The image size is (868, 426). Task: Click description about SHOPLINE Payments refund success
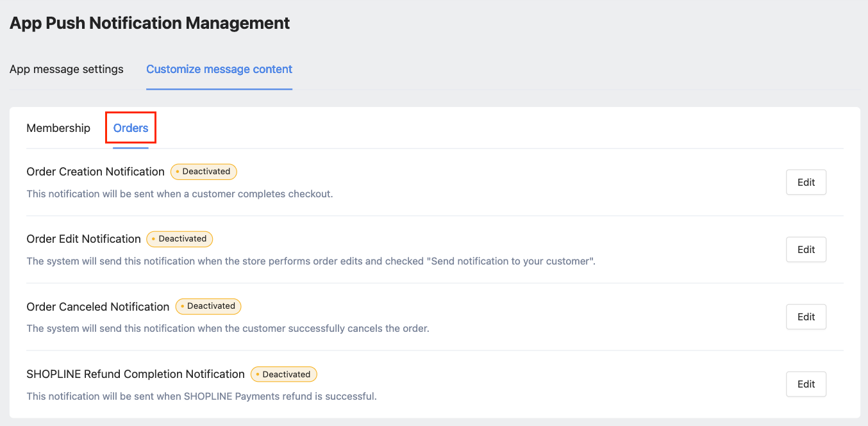tap(201, 396)
